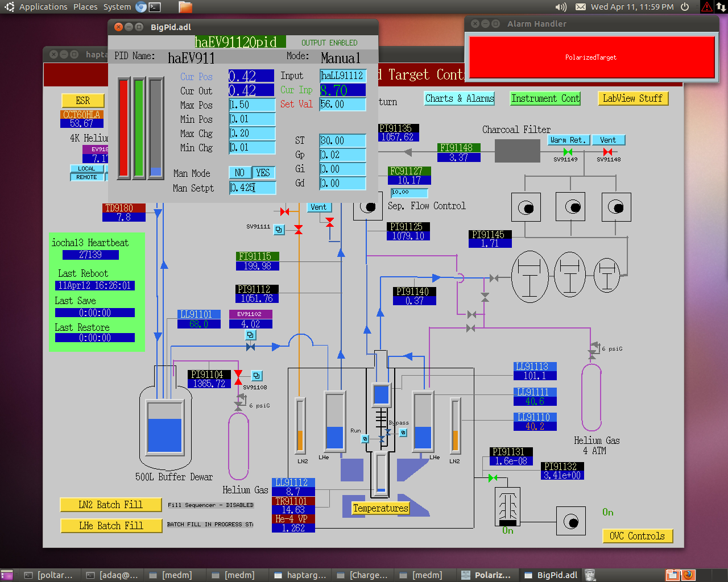Edit the Gp field 0.02
The height and width of the screenshot is (582, 728).
(x=342, y=155)
